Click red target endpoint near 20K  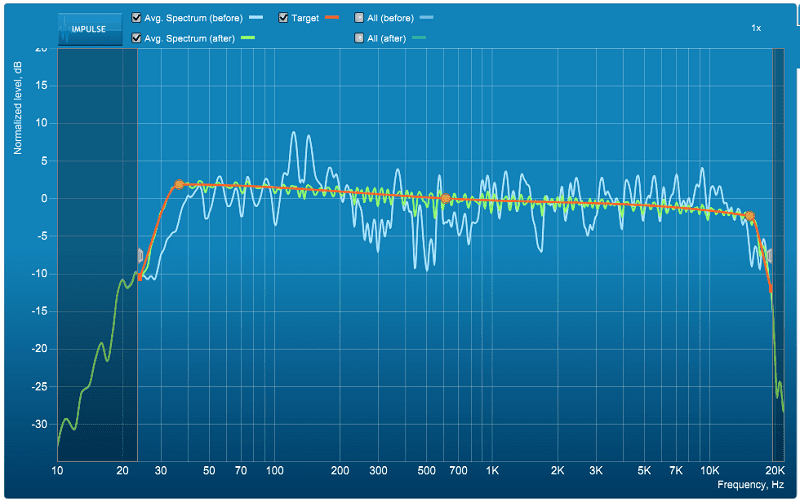point(770,288)
